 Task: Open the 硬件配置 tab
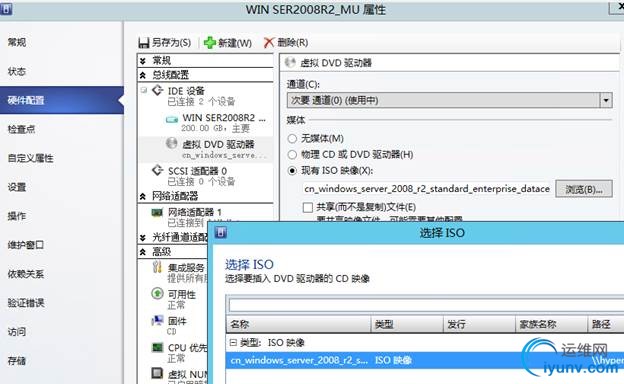(62, 100)
